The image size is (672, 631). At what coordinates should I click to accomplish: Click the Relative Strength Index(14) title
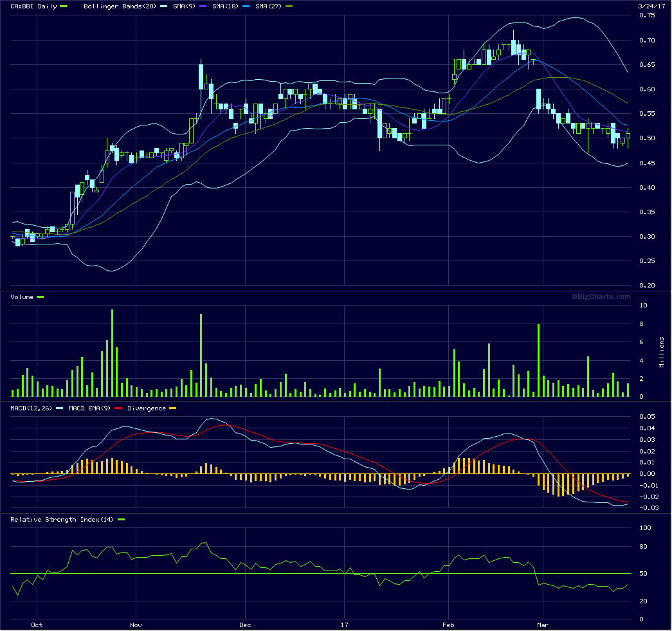[62, 519]
